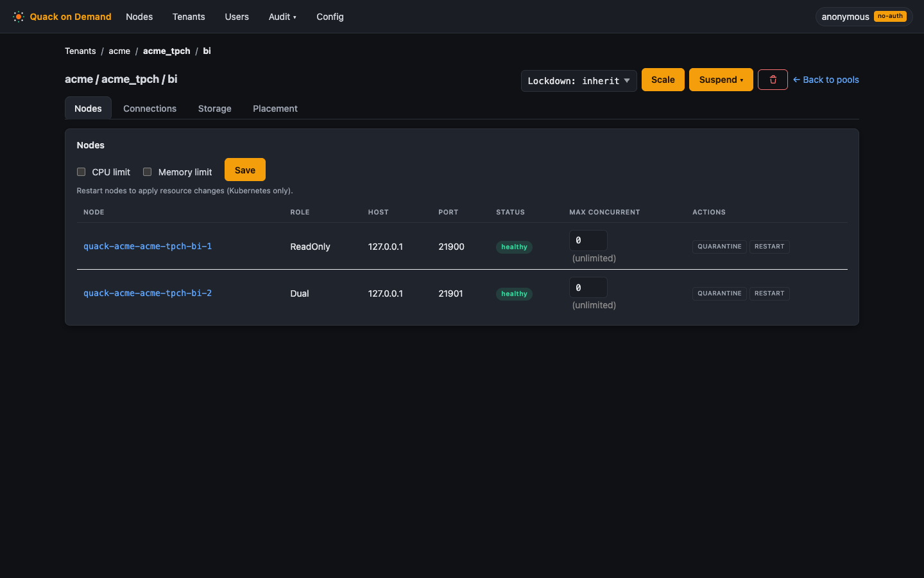Click the Dual role cell
924x578 pixels.
(300, 293)
